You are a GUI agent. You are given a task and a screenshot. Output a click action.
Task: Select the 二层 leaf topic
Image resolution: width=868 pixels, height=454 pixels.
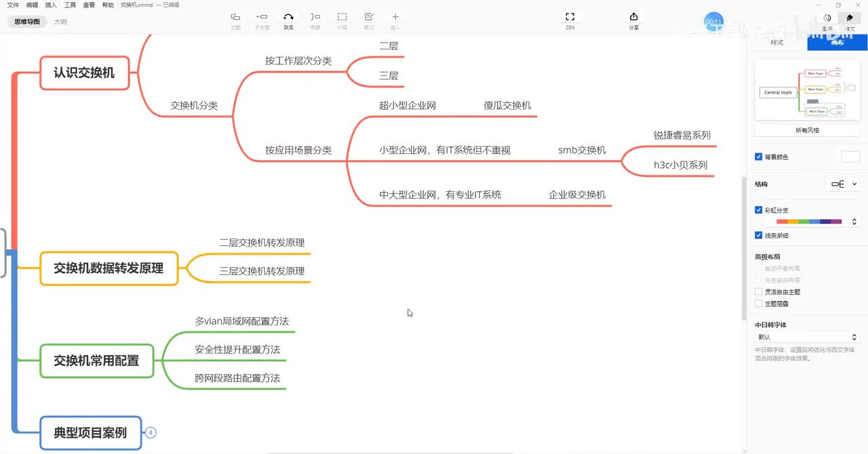tap(389, 45)
